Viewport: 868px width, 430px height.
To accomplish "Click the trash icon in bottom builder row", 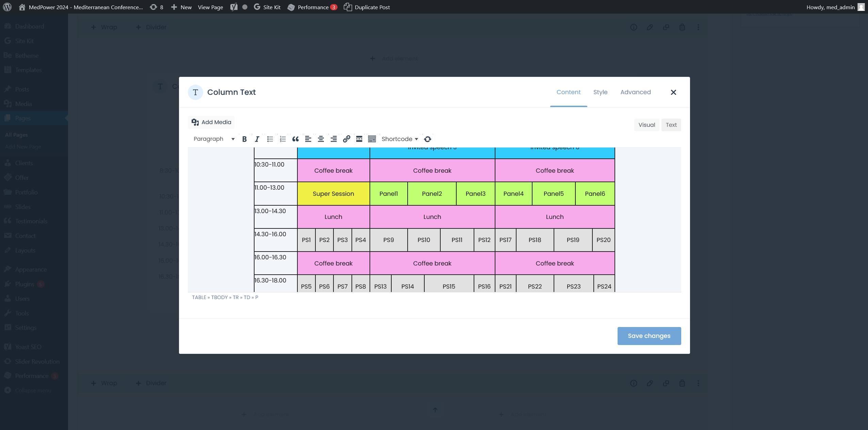I will tap(682, 383).
